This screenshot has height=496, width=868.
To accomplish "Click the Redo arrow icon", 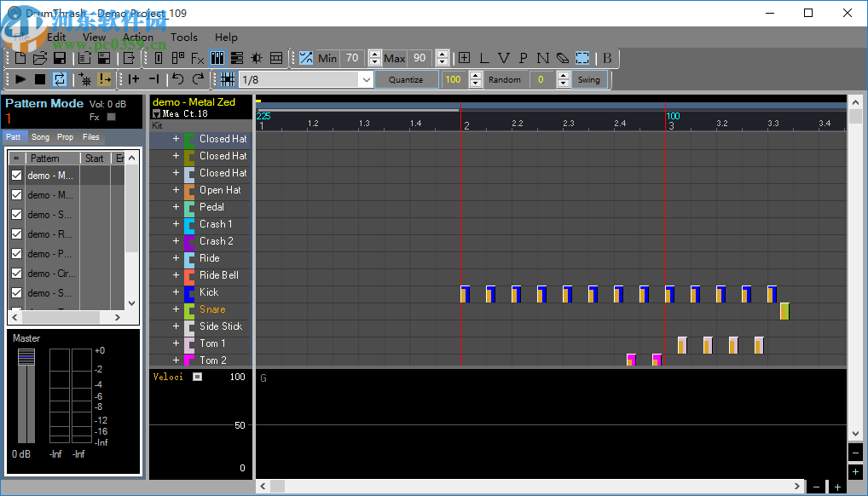I will 198,79.
